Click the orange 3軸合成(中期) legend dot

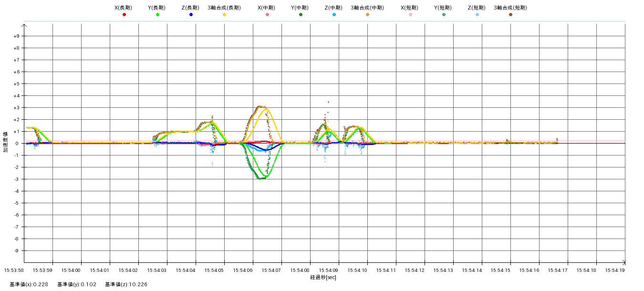pos(367,15)
